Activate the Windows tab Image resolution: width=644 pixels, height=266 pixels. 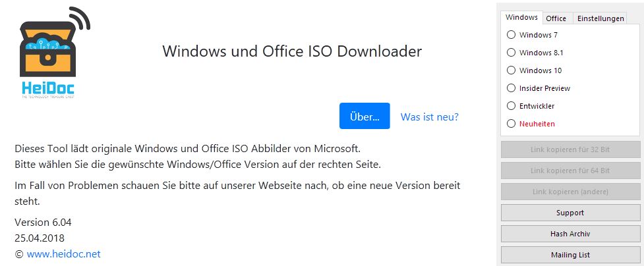521,17
